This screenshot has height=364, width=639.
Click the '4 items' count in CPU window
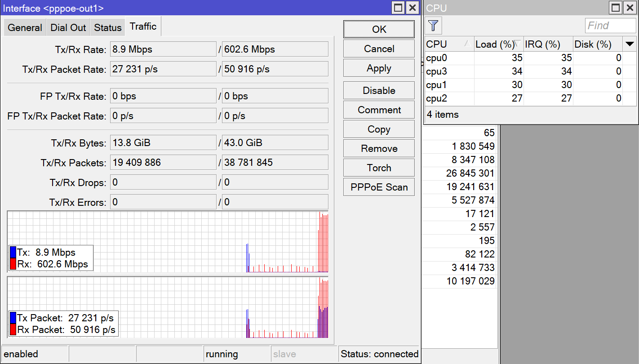pyautogui.click(x=443, y=115)
